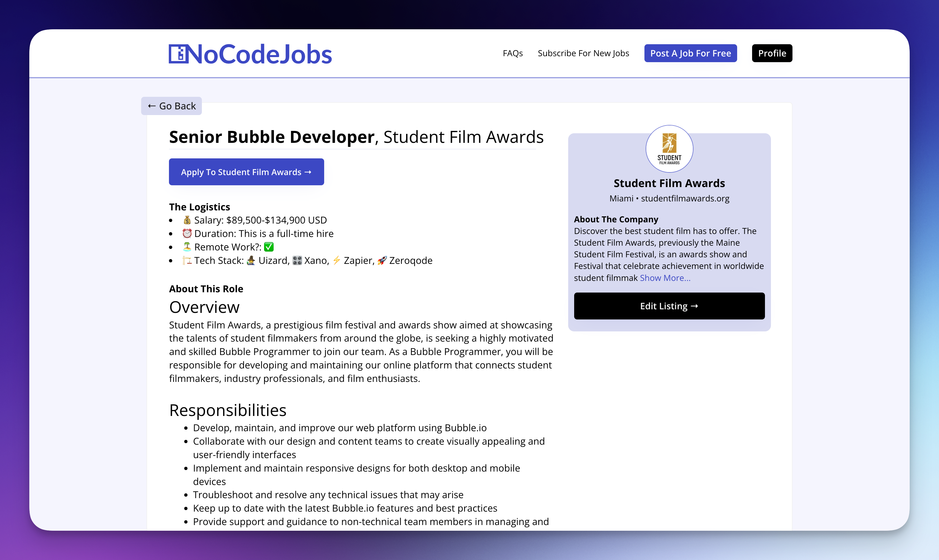This screenshot has width=939, height=560.
Task: Click the Overview heading
Action: click(204, 307)
